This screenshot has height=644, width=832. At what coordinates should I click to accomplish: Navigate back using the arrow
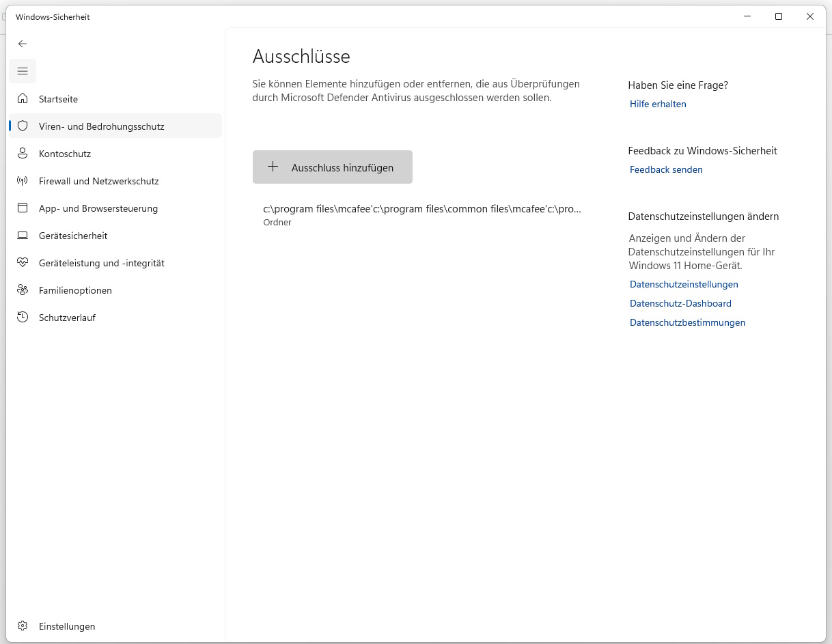(23, 44)
